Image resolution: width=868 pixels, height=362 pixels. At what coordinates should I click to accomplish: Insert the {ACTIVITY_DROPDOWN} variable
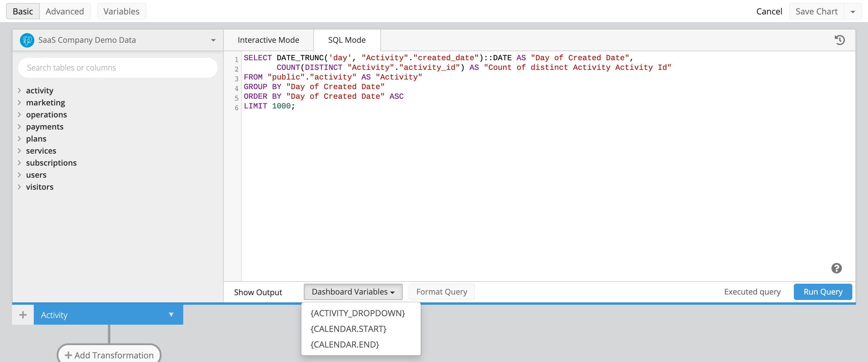[357, 313]
